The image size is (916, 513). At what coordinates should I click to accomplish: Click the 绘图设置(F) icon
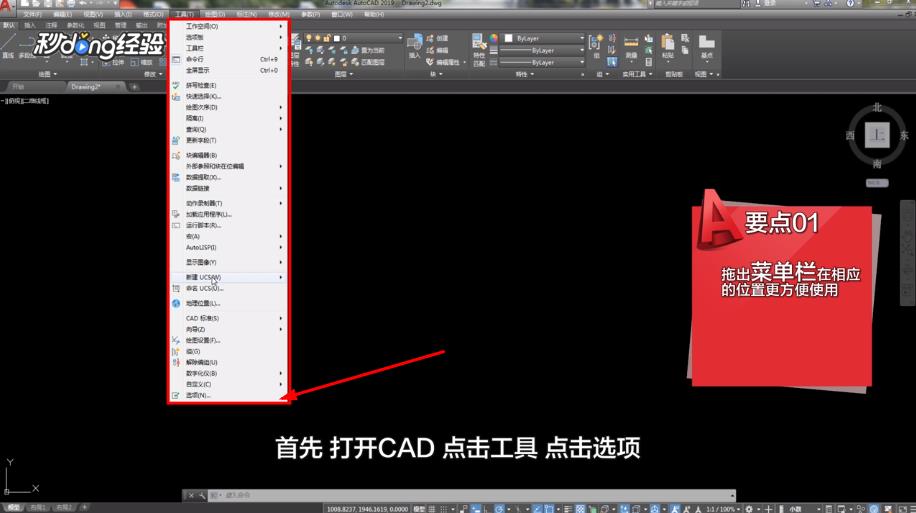point(176,340)
